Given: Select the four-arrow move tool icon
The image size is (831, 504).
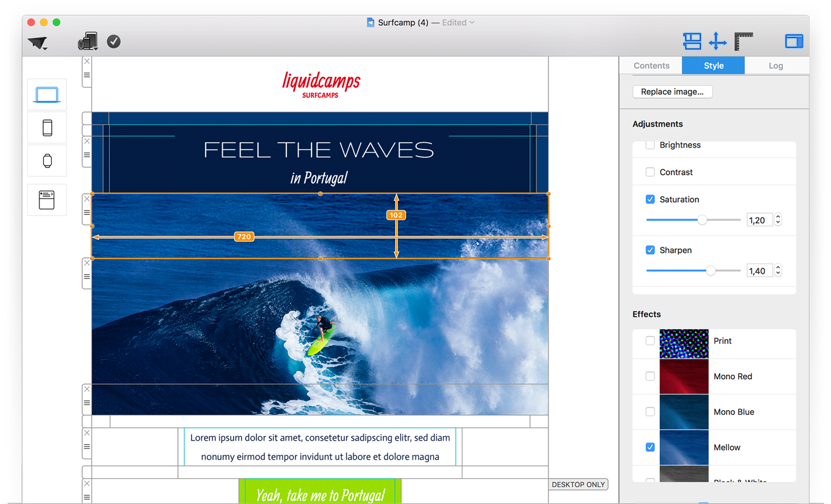Looking at the screenshot, I should tap(718, 41).
